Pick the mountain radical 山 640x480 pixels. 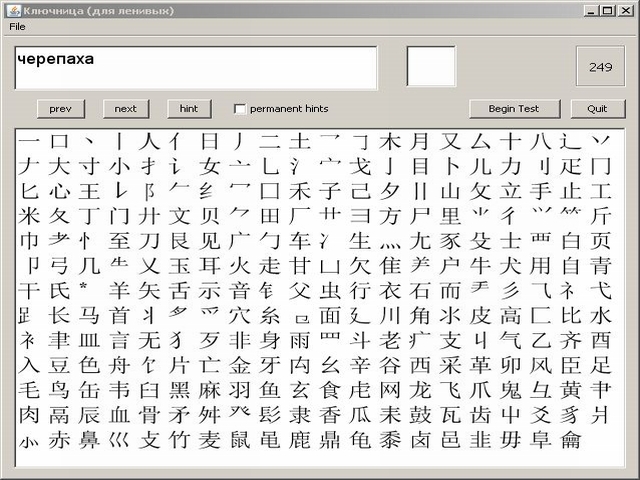[450, 191]
